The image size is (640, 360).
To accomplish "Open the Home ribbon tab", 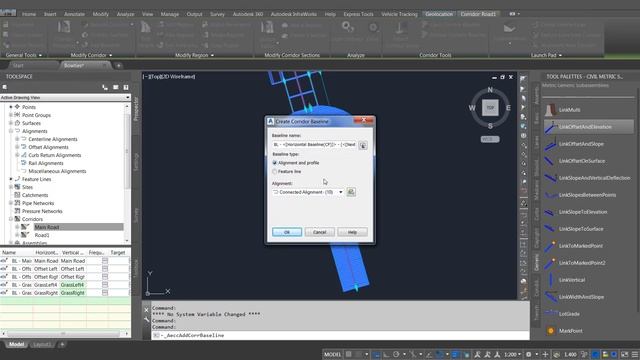I will (x=29, y=14).
